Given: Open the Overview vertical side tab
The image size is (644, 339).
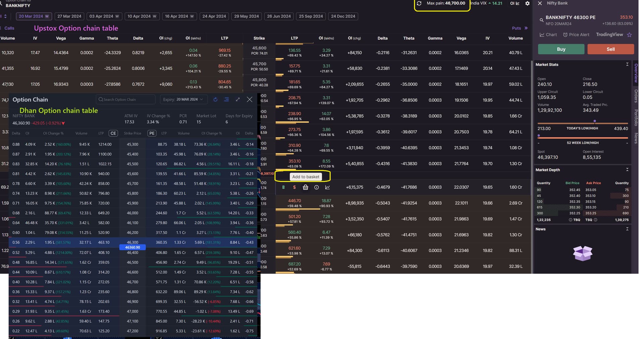Looking at the screenshot, I should click(x=636, y=73).
